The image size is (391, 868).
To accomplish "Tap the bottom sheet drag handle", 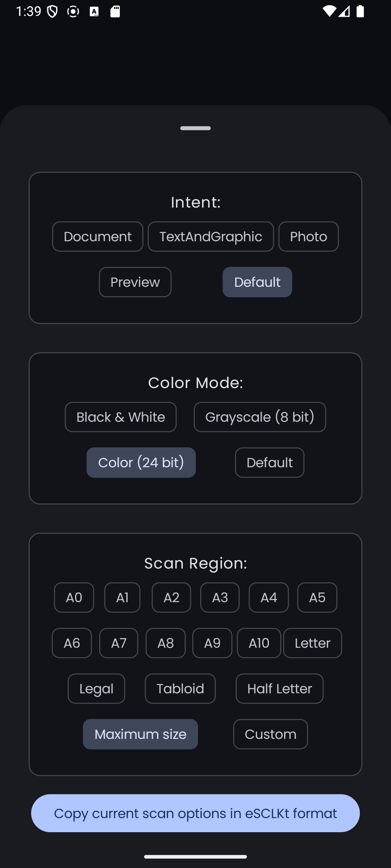I will [195, 128].
